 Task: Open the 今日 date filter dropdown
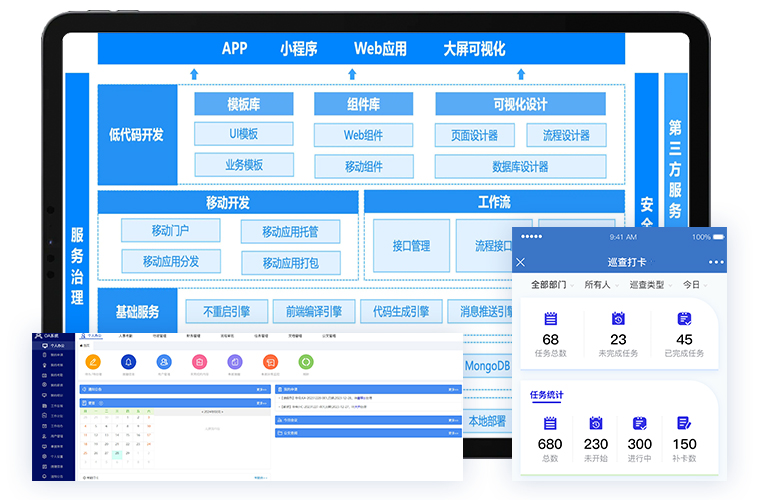tap(695, 285)
